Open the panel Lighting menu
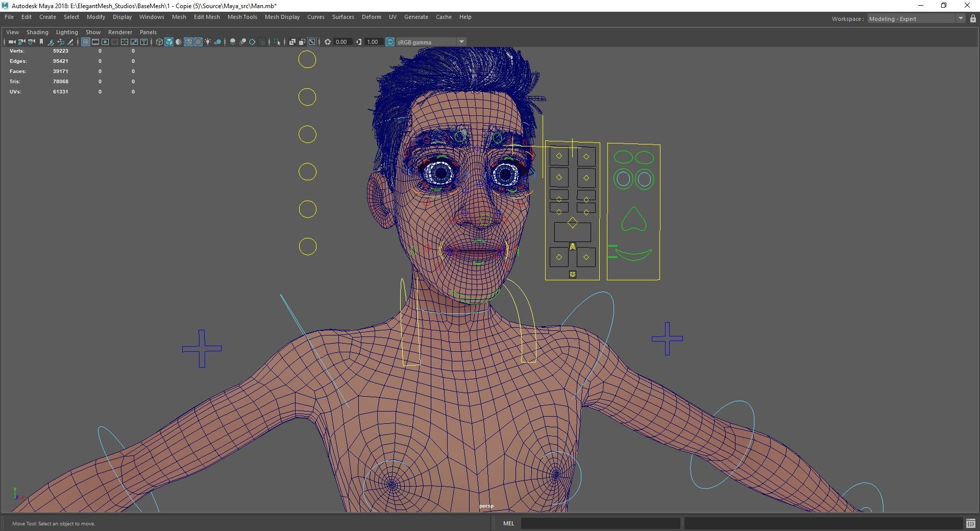Image resolution: width=980 pixels, height=531 pixels. pos(67,32)
